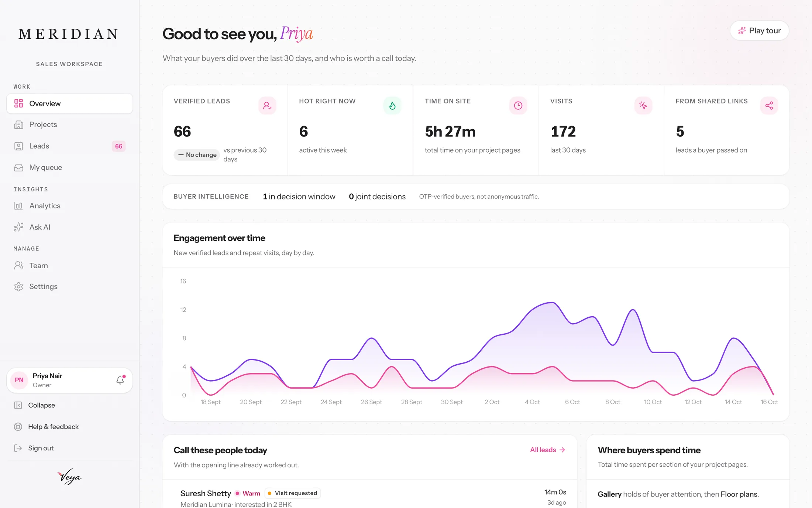This screenshot has height=508, width=812.
Task: Open Projects from the sidebar
Action: coord(69,125)
